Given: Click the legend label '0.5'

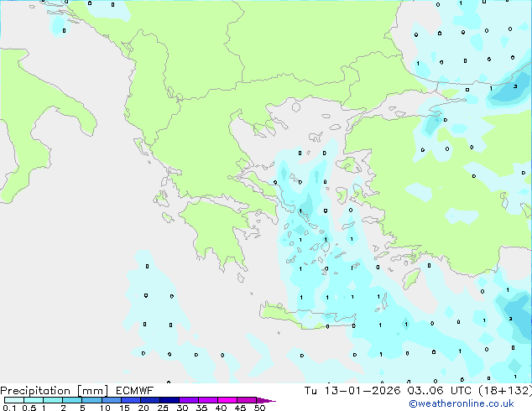Looking at the screenshot, I should pyautogui.click(x=29, y=408).
